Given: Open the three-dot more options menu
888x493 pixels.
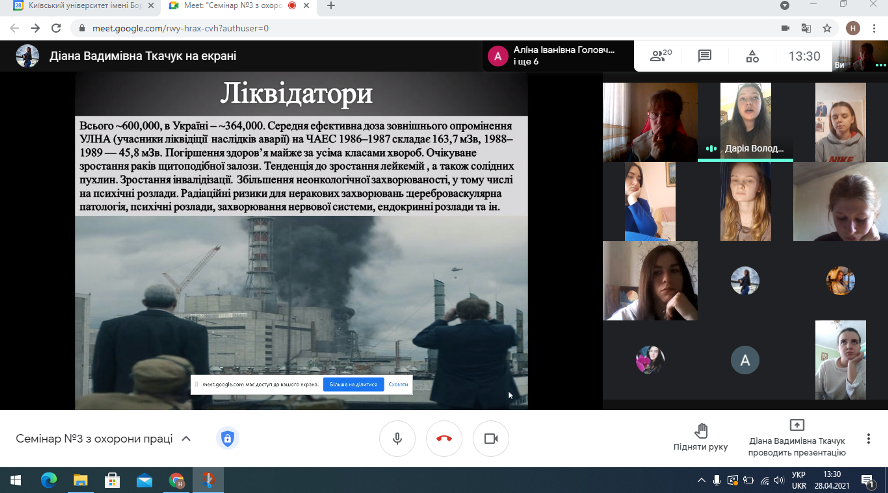Looking at the screenshot, I should pyautogui.click(x=868, y=439).
